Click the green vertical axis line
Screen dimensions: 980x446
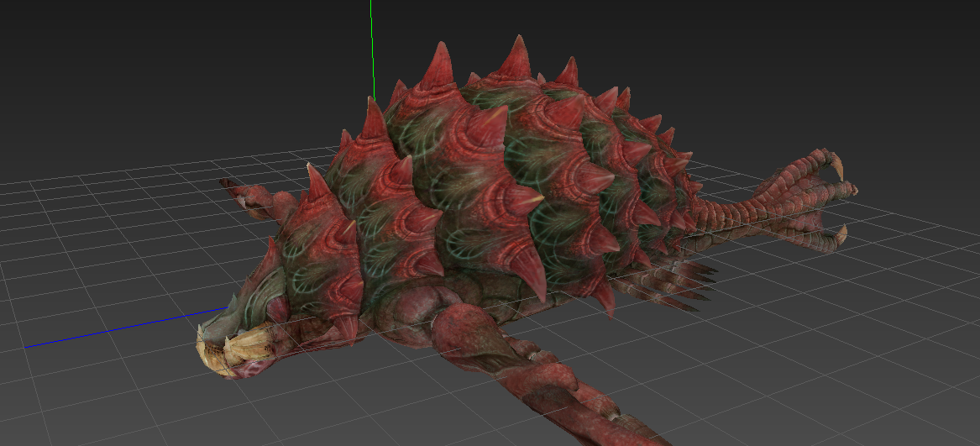[372, 50]
